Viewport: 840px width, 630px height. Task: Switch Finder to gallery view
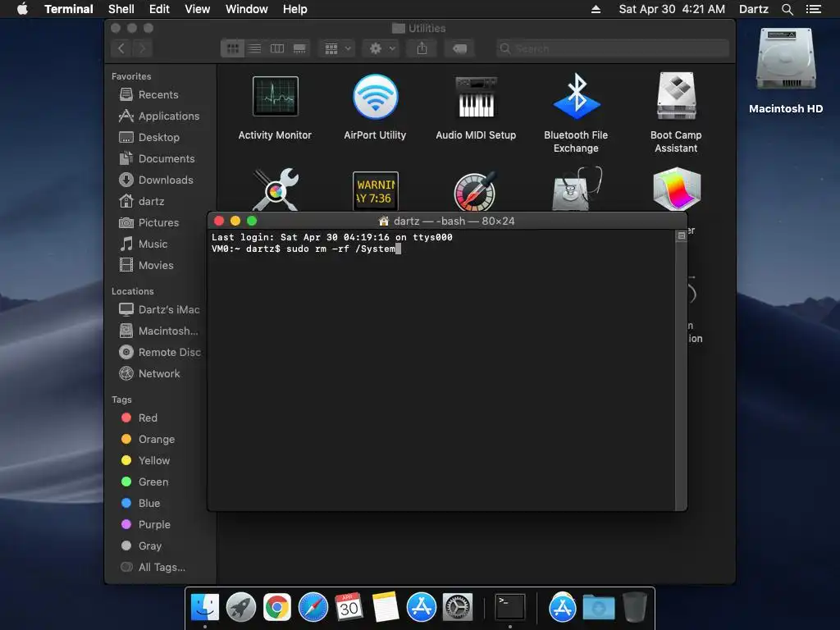[299, 48]
